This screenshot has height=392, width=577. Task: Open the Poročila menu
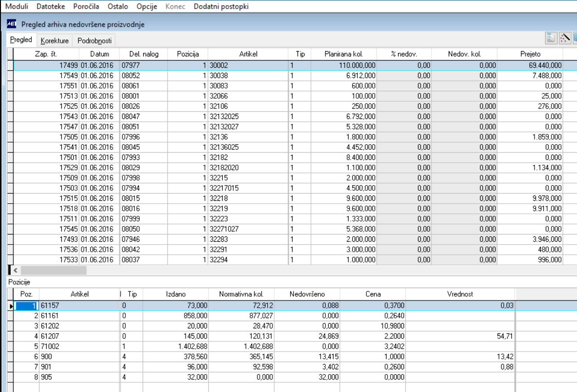tap(86, 6)
